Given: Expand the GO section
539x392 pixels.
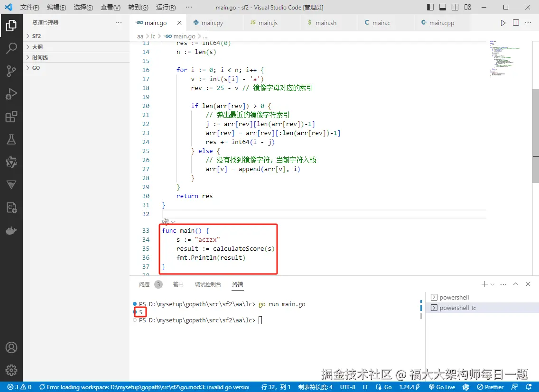Looking at the screenshot, I should point(76,68).
